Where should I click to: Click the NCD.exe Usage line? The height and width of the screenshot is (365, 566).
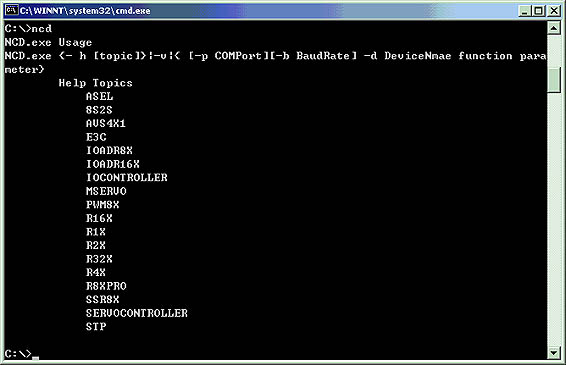click(x=48, y=42)
